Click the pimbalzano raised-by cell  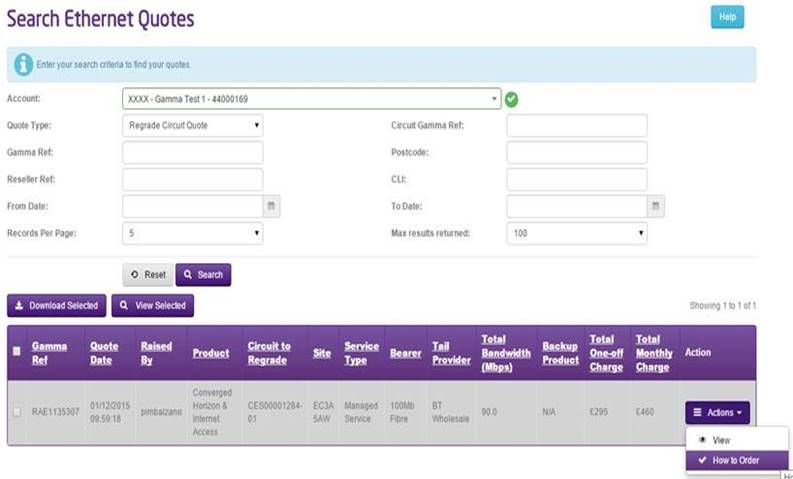coord(161,412)
